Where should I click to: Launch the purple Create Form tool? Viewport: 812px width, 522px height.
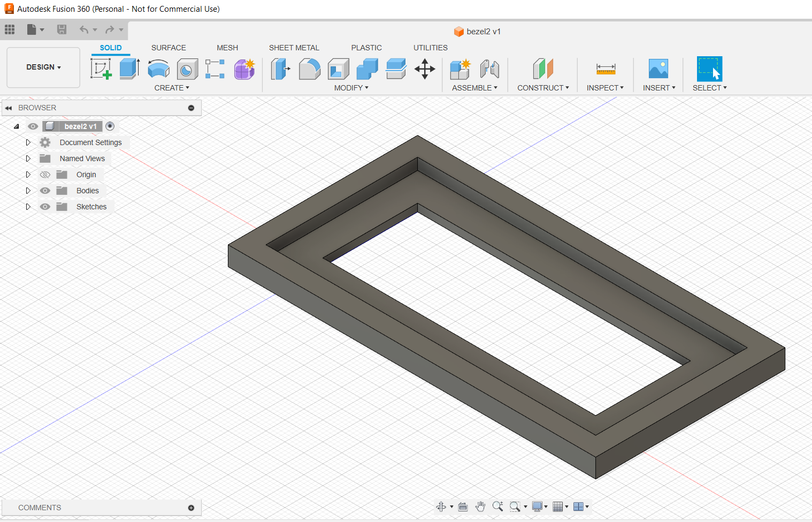(244, 69)
